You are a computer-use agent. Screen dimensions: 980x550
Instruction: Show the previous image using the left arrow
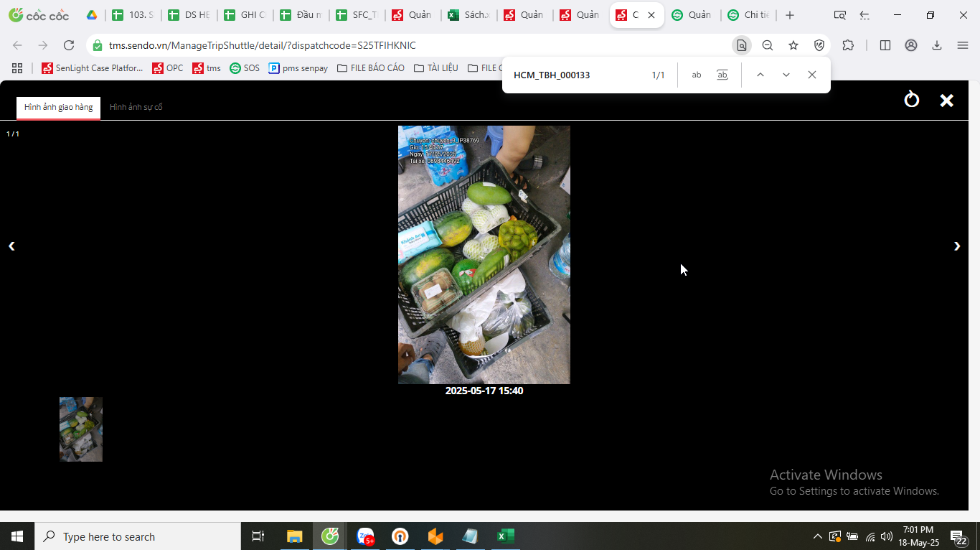click(x=11, y=246)
